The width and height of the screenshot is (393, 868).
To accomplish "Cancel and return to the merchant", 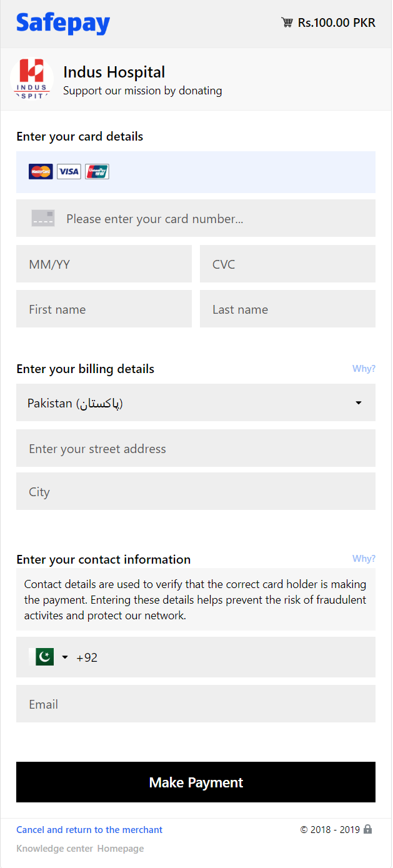I will [x=89, y=830].
